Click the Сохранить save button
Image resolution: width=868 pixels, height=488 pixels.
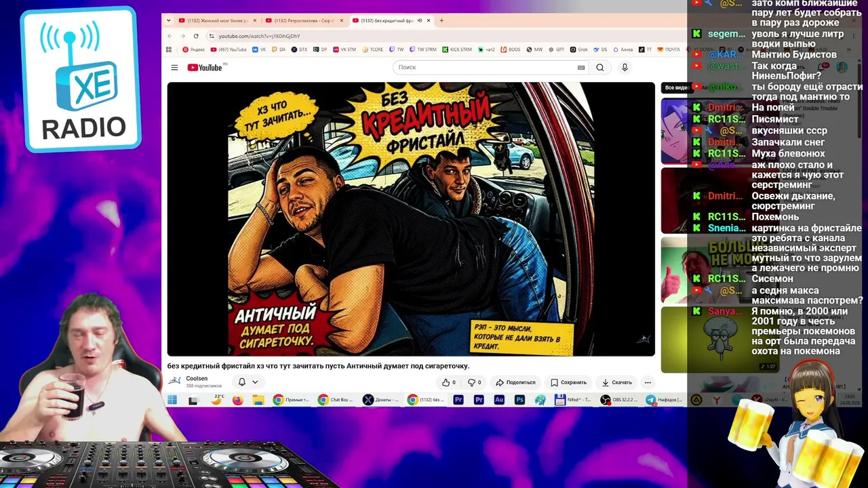coord(568,382)
